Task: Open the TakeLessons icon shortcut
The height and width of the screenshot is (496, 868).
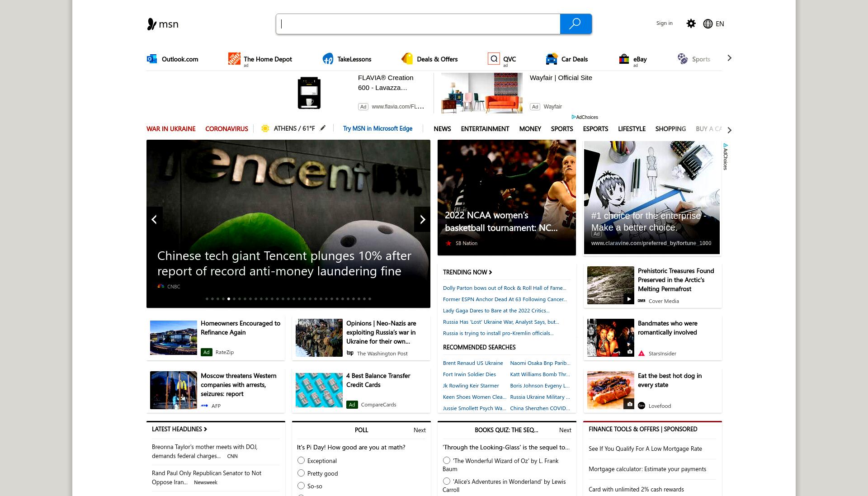Action: [328, 59]
